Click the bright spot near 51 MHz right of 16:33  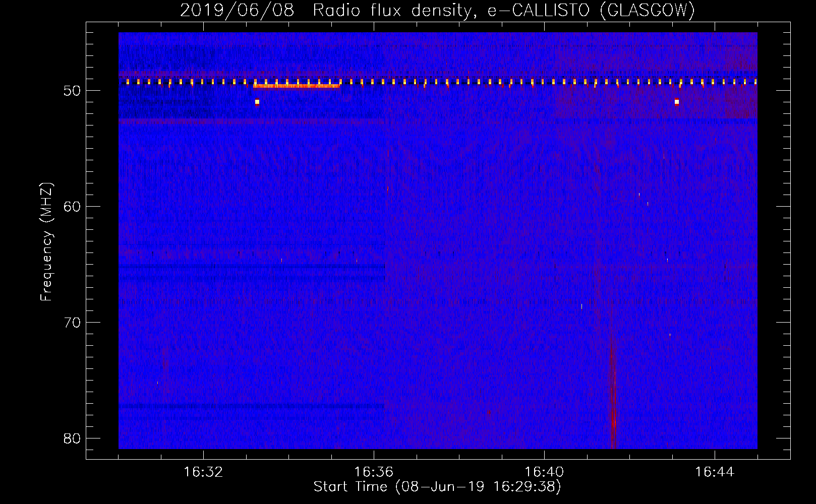click(257, 102)
